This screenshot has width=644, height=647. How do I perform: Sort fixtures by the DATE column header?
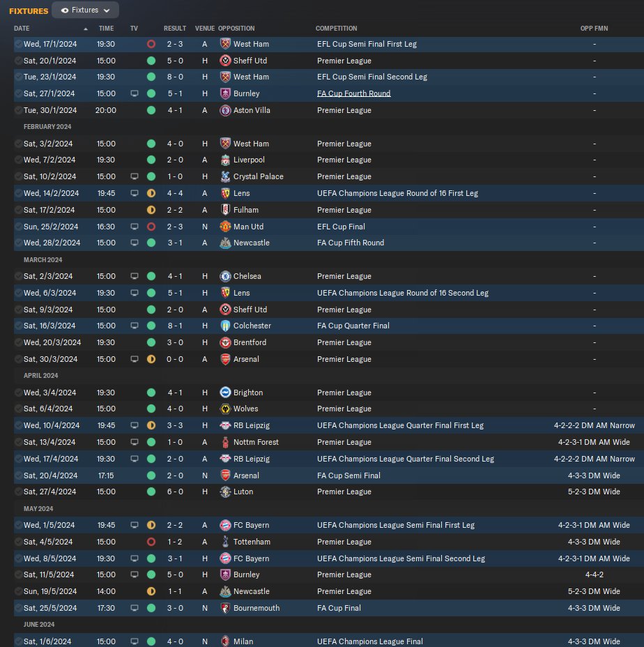22,29
